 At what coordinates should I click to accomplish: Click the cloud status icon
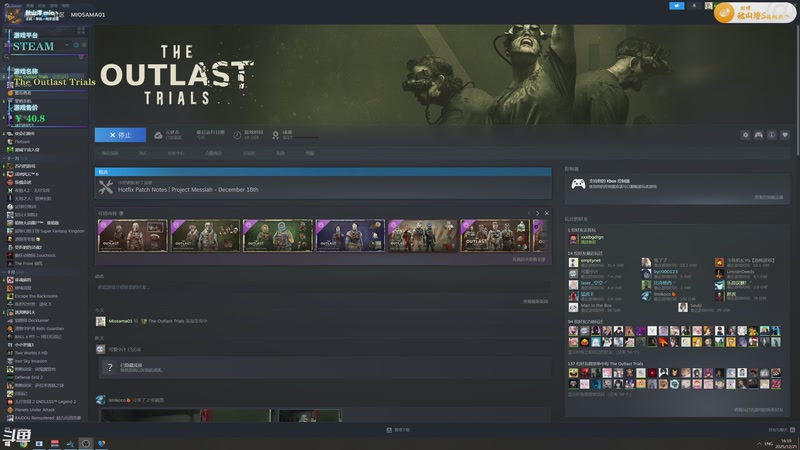click(158, 135)
